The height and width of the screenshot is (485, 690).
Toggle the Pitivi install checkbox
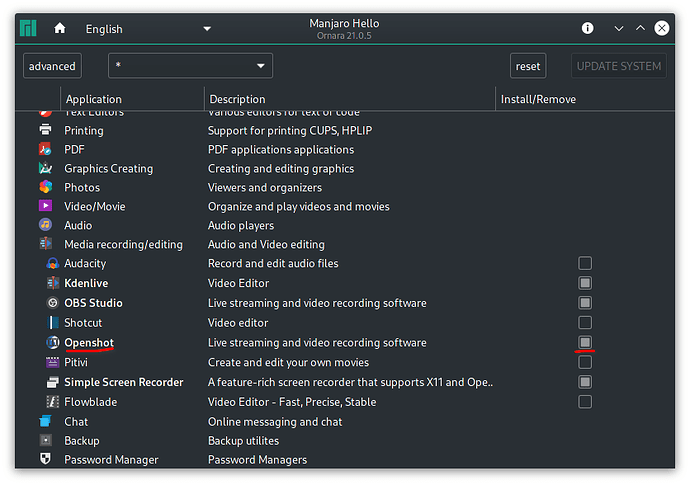click(x=585, y=362)
